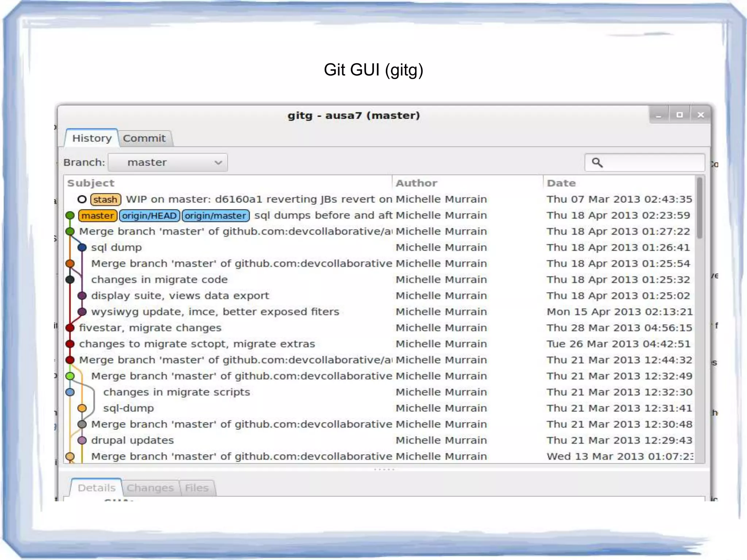The width and height of the screenshot is (747, 560).
Task: Click blue node of 12:32:30 commit
Action: click(x=70, y=392)
